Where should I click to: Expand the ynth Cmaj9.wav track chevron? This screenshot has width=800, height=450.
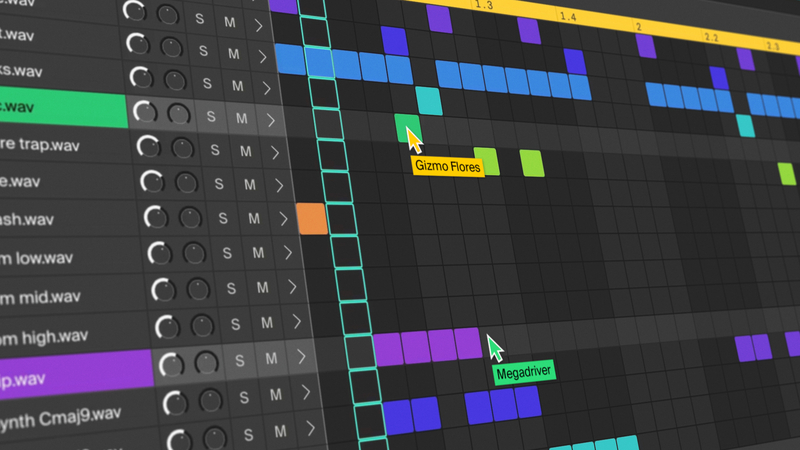tap(306, 392)
